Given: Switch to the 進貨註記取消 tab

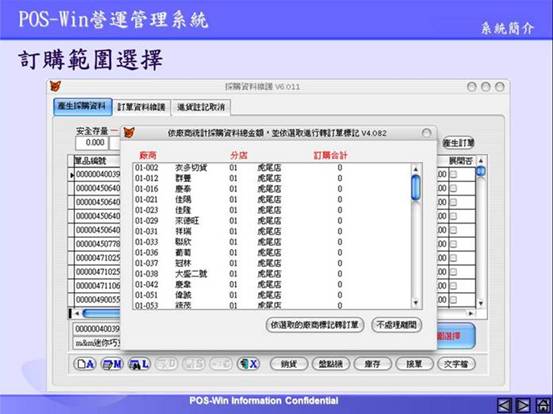Looking at the screenshot, I should pyautogui.click(x=201, y=107).
